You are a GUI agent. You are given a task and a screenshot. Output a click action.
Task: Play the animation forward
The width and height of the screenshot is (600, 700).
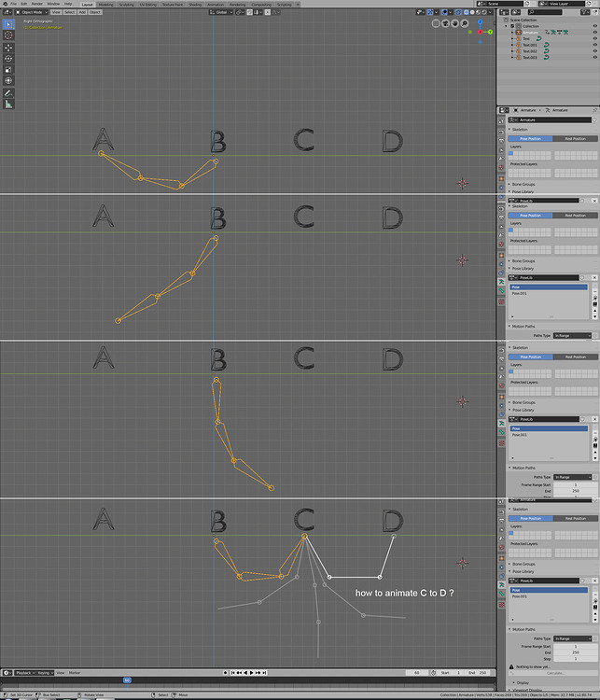pos(251,672)
